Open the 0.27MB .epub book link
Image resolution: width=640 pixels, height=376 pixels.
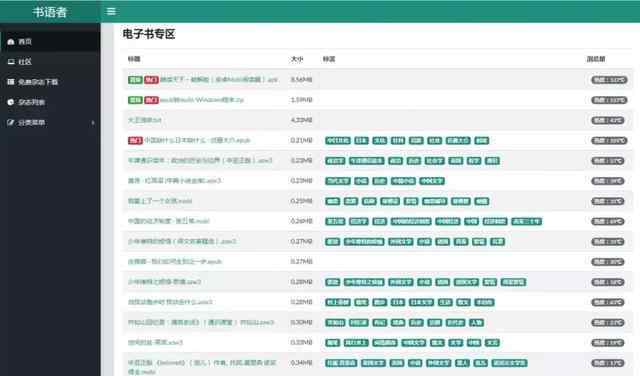[x=175, y=262]
